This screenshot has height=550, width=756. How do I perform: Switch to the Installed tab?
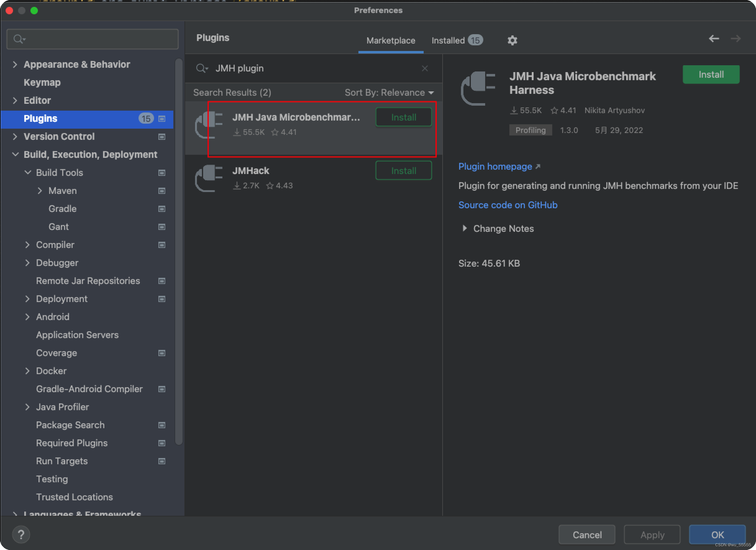coord(457,40)
